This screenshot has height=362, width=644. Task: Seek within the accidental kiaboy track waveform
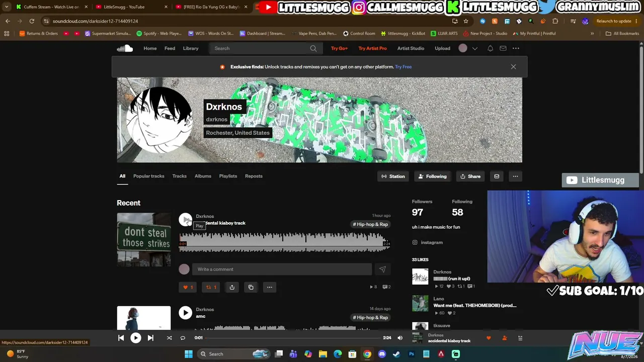(x=284, y=242)
